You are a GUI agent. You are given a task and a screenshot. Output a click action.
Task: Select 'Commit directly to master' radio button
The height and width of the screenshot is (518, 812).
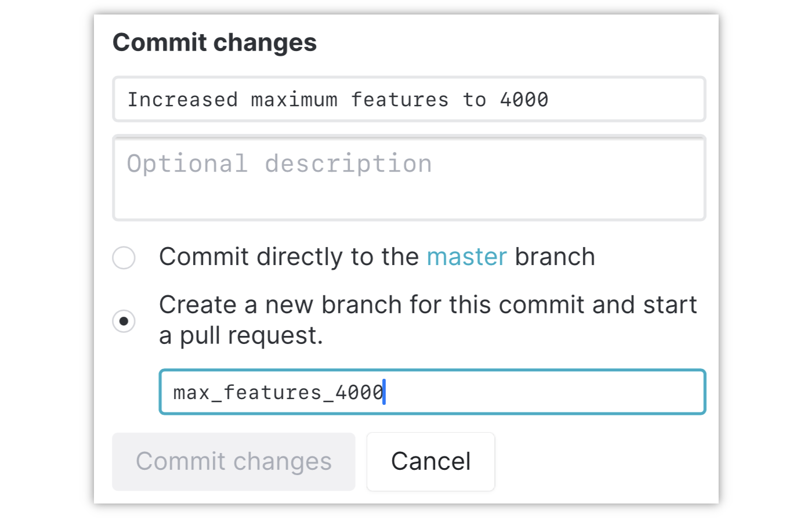pyautogui.click(x=124, y=258)
